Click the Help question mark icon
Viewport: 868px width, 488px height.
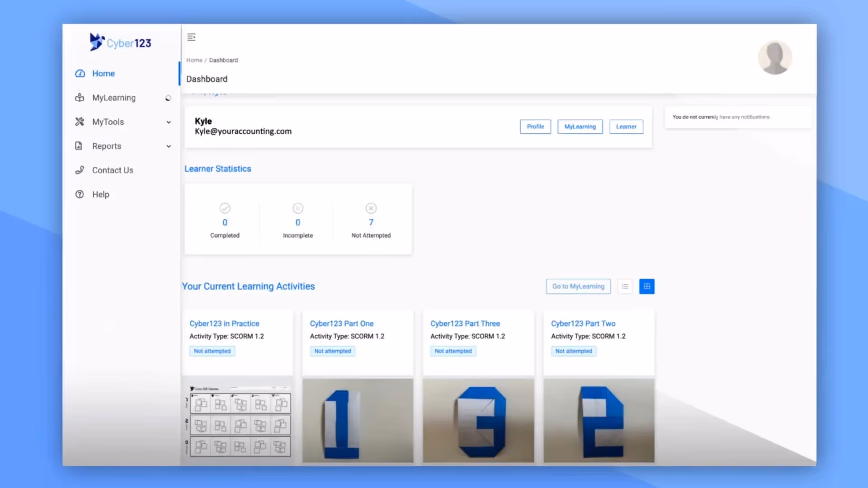point(80,194)
